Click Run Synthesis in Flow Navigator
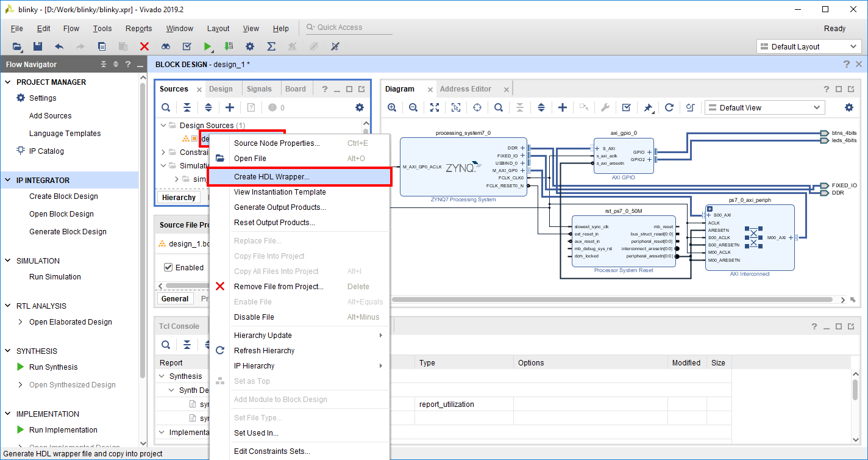868x460 pixels. [x=54, y=367]
